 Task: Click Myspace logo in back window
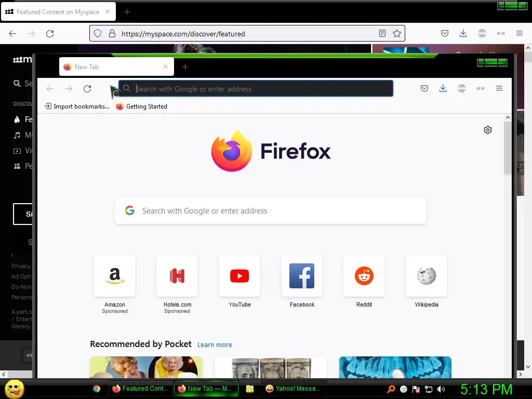(x=22, y=60)
